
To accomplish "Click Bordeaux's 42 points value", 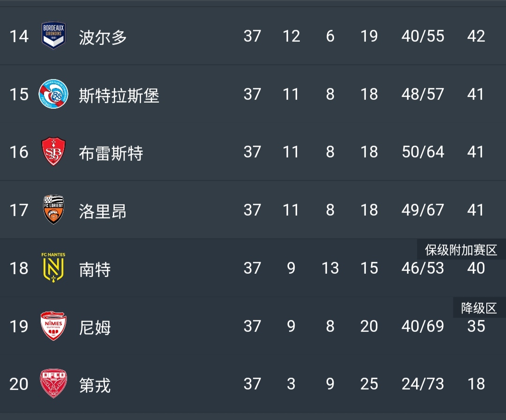I will point(476,36).
